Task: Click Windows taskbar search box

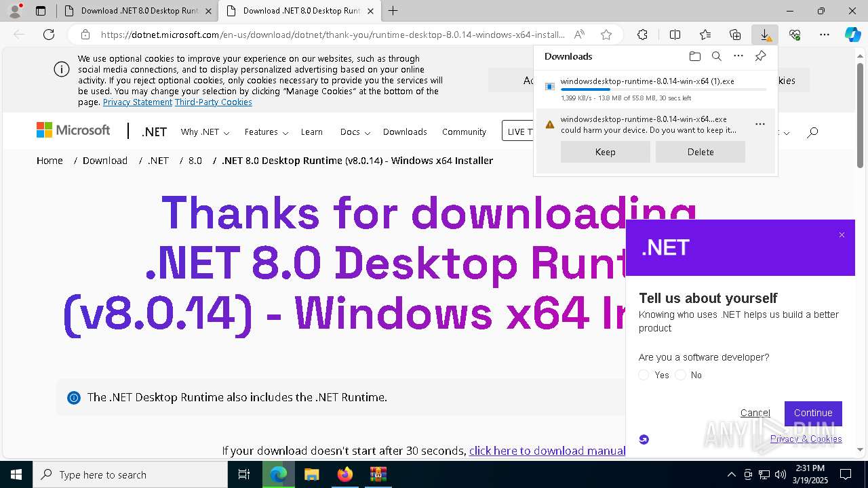Action: (130, 474)
